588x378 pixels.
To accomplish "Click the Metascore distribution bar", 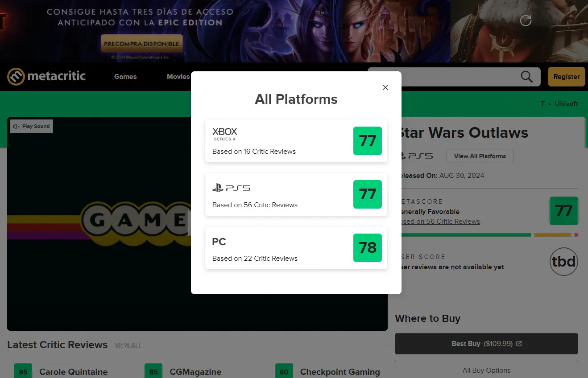I will (490, 235).
